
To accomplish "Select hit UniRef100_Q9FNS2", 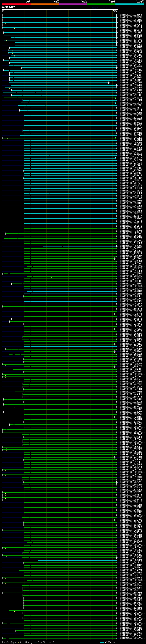I will (131, 105).
